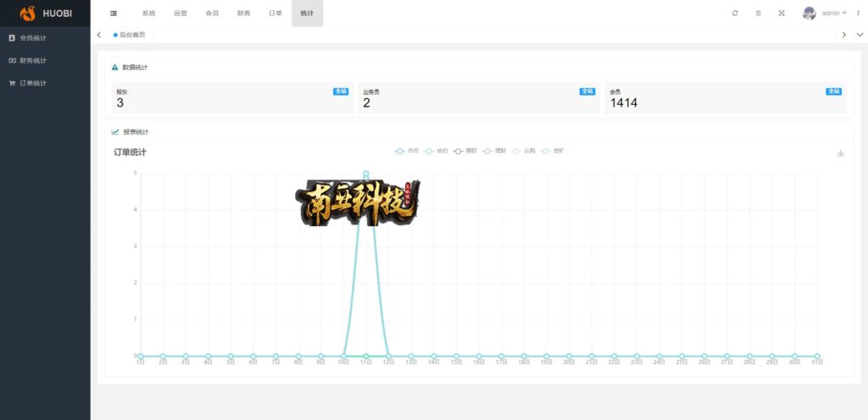Enter fullscreen with the expand icon

782,14
